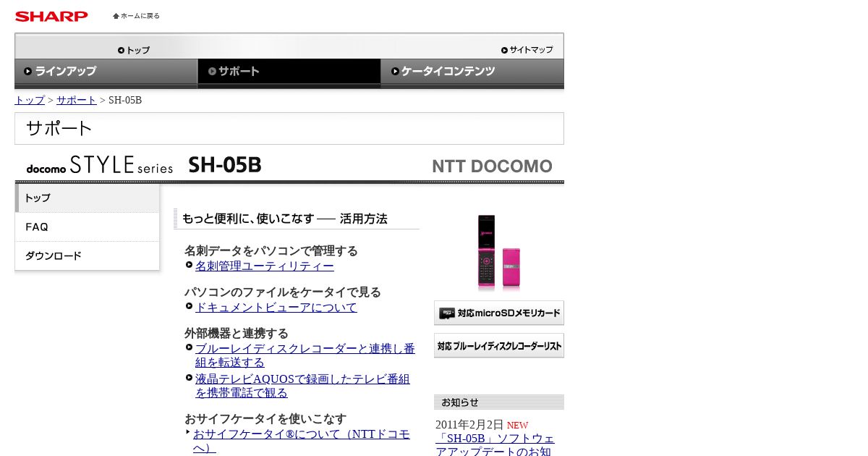
Task: Click the pink SH-05B phone image
Action: click(x=498, y=251)
